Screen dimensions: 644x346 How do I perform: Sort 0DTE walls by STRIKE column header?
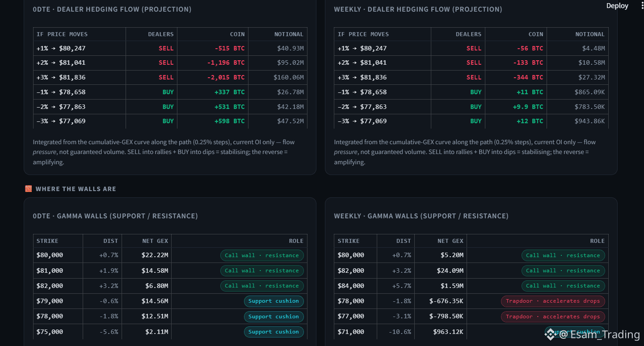[x=47, y=241]
